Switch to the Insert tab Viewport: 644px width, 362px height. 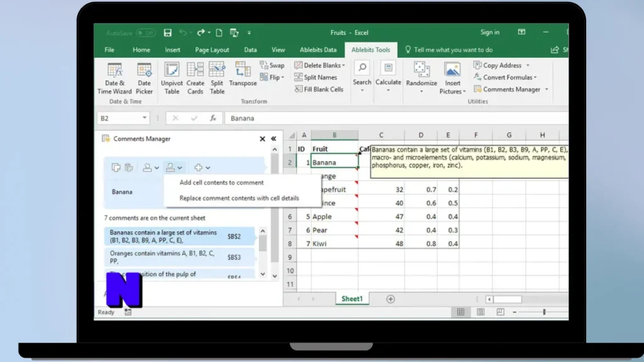point(172,50)
